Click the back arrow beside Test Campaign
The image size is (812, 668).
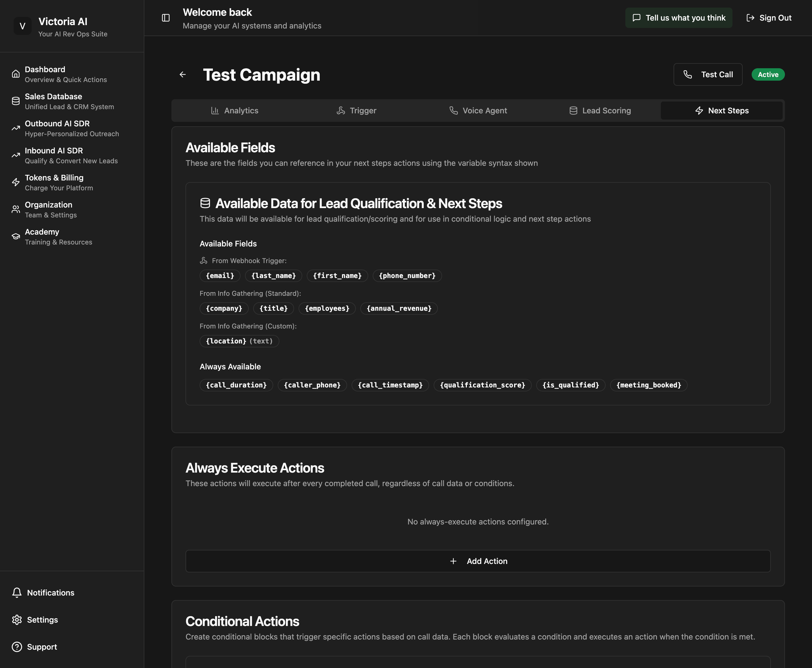(x=183, y=75)
